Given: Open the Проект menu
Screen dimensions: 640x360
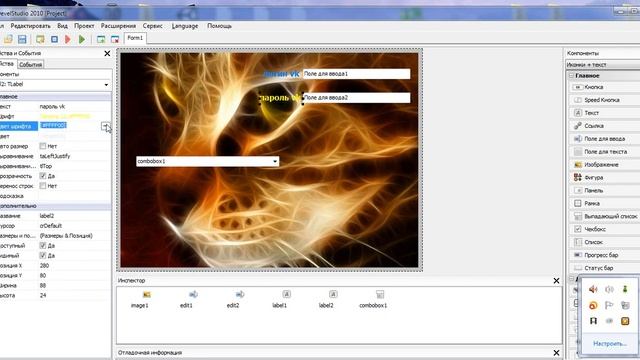Looking at the screenshot, I should click(x=84, y=26).
